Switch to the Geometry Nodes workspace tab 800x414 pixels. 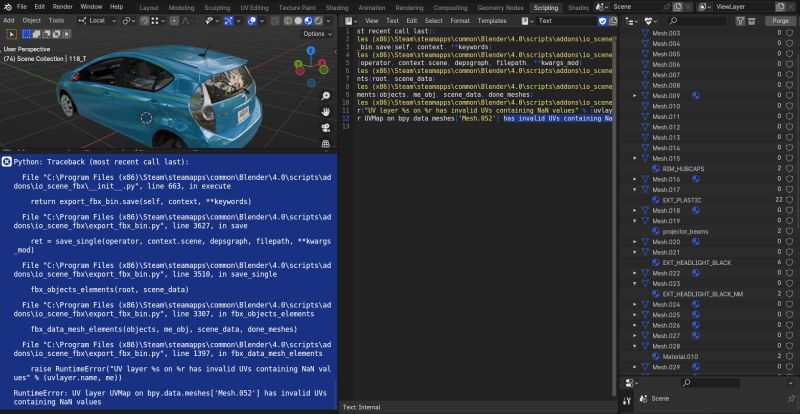pos(500,8)
